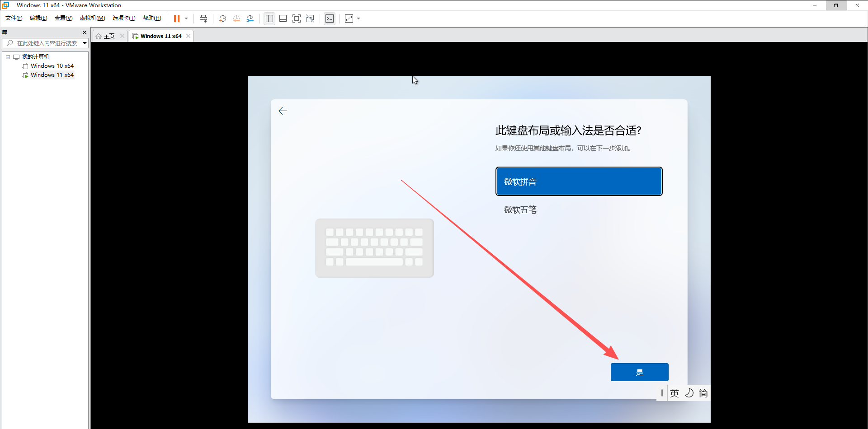Close the Windows 11 x64 tab
Screen dimensions: 868x429
tap(188, 36)
